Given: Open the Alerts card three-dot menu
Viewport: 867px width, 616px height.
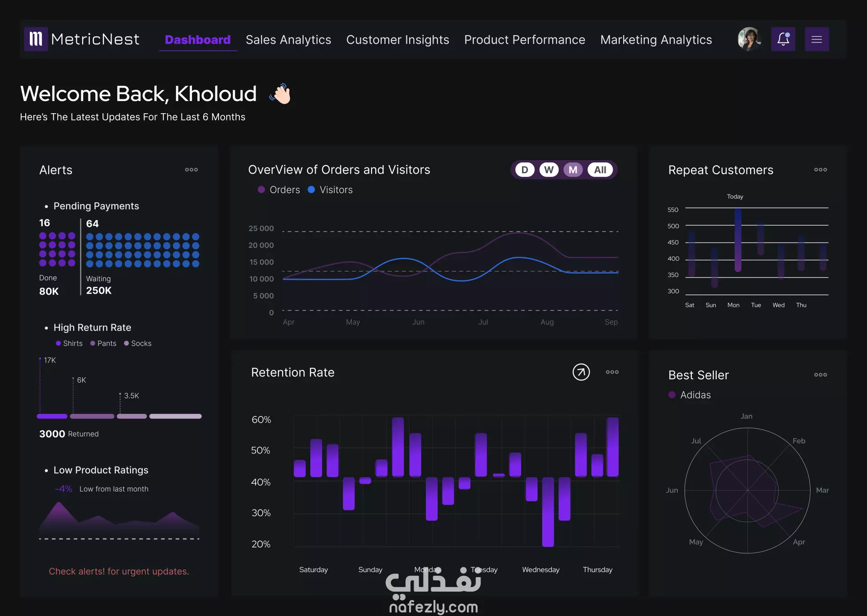Looking at the screenshot, I should pyautogui.click(x=191, y=170).
